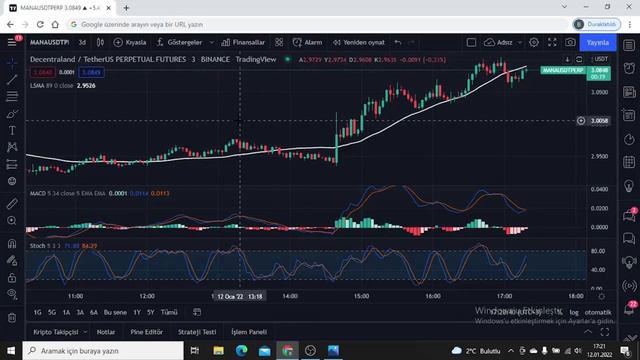
Task: Click the Windows taskbar search box
Action: [103, 351]
